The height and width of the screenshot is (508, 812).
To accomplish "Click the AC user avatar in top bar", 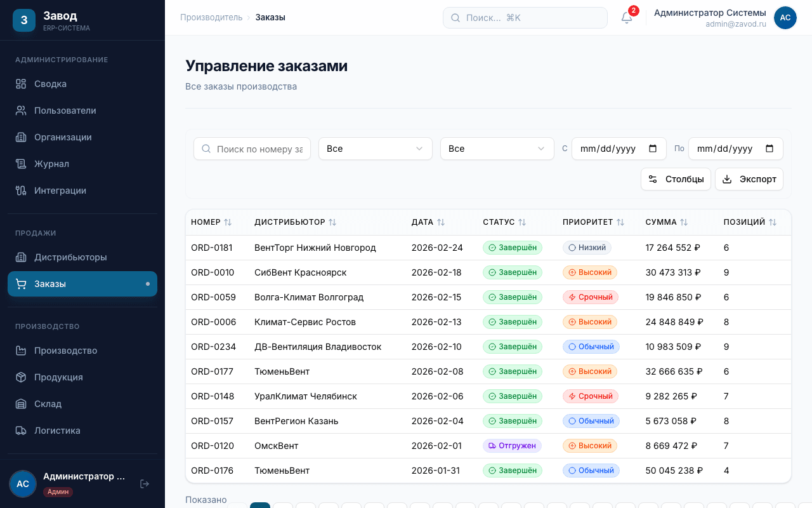I will pyautogui.click(x=785, y=18).
